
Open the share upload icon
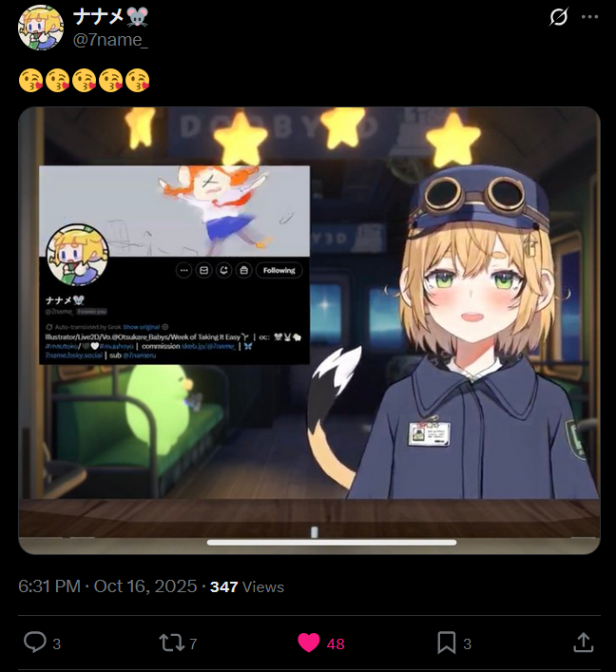tap(584, 643)
